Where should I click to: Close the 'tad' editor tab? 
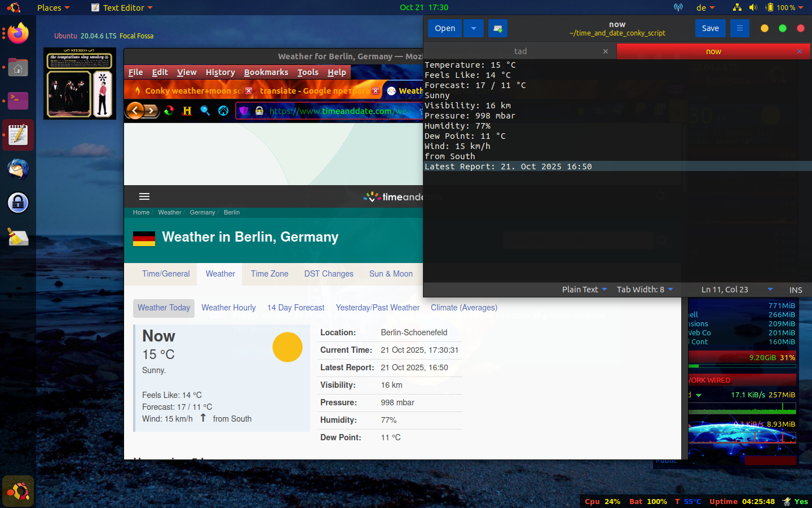[x=606, y=51]
